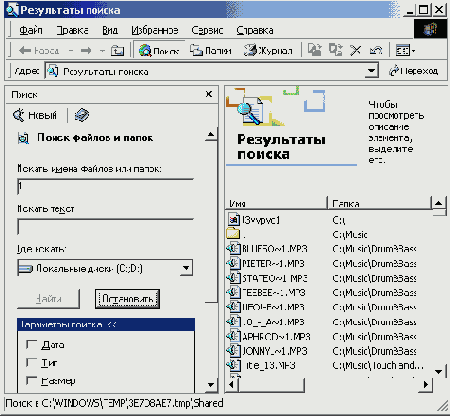450x416 pixels.
Task: Click the Delete X toolbar icon
Action: click(355, 51)
